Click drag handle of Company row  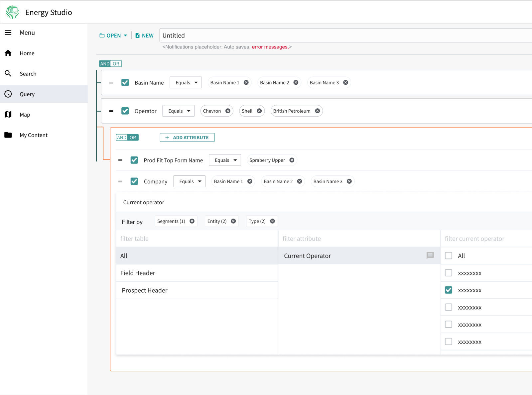[120, 181]
